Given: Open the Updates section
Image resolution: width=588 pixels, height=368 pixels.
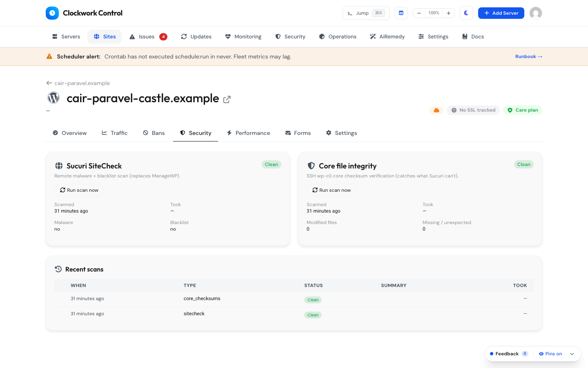Looking at the screenshot, I should pyautogui.click(x=196, y=37).
